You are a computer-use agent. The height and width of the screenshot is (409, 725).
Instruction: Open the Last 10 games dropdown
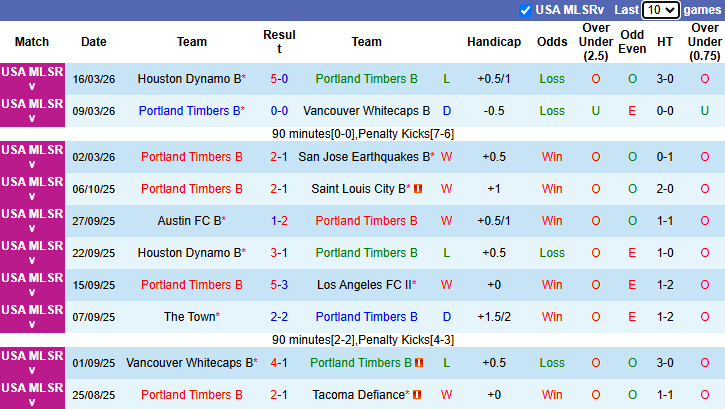(661, 10)
